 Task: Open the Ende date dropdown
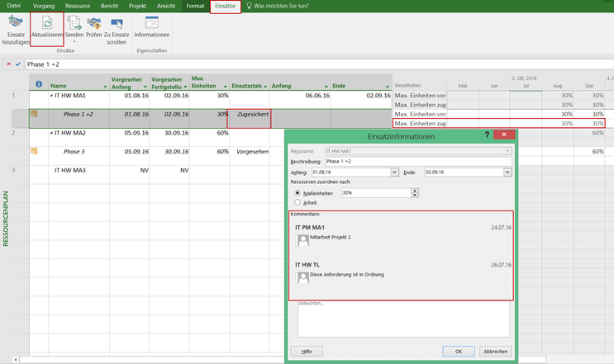[x=507, y=173]
